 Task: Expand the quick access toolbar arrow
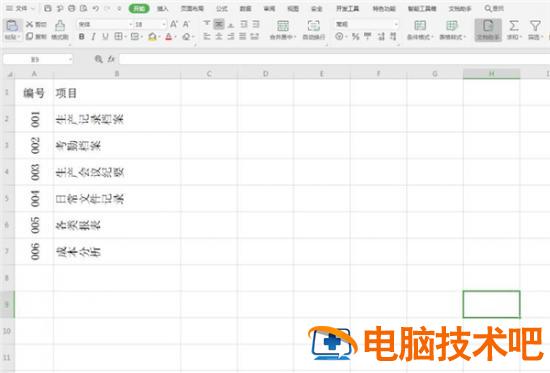coord(119,8)
